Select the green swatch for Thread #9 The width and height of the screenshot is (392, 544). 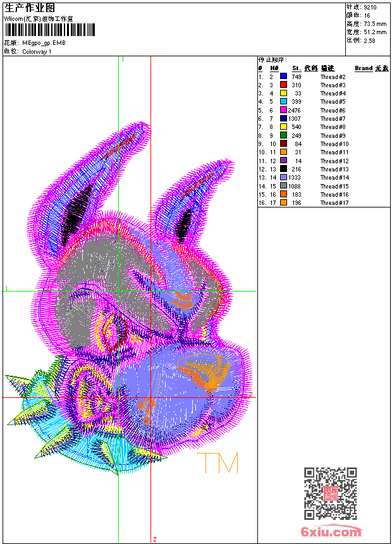click(x=283, y=135)
